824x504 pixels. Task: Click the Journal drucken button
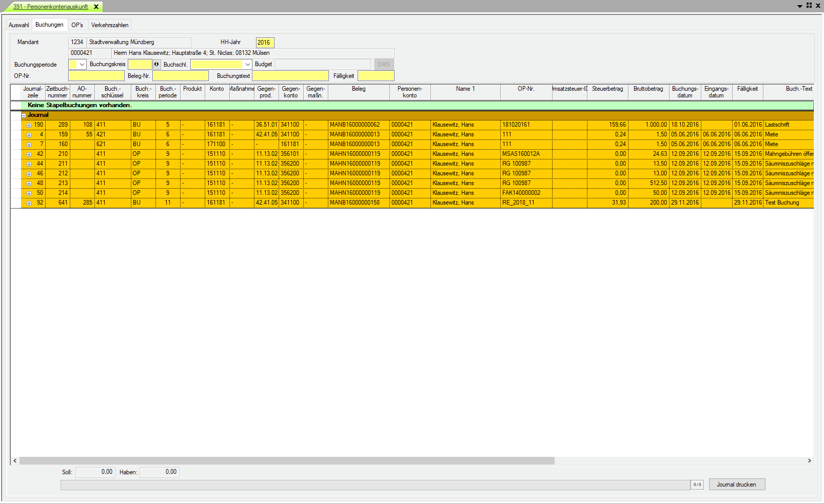click(x=736, y=485)
